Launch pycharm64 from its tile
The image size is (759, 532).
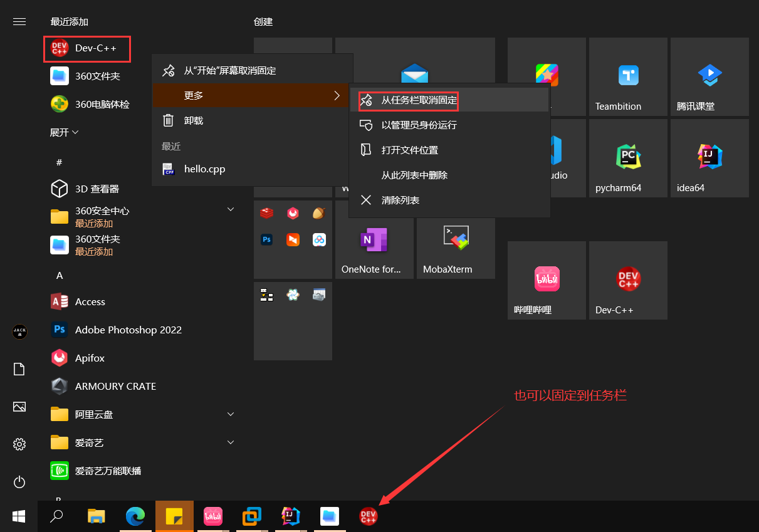pyautogui.click(x=628, y=158)
